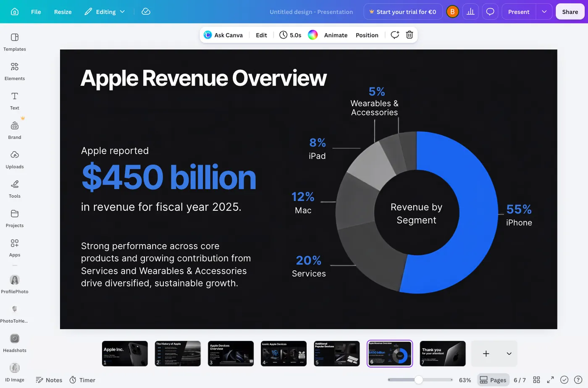
Task: Go to the Canva home icon
Action: [x=15, y=12]
